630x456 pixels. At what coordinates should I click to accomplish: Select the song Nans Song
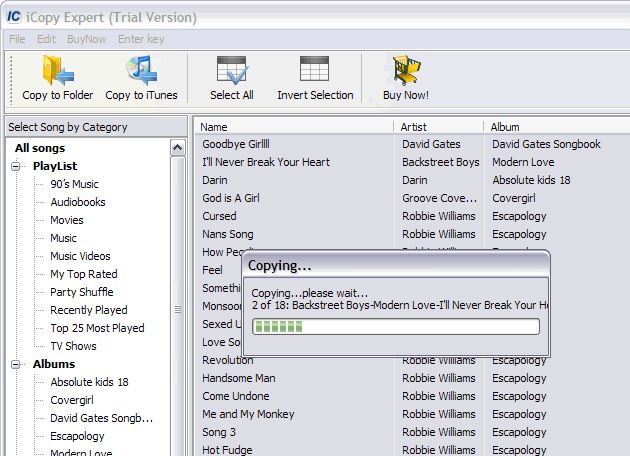228,234
